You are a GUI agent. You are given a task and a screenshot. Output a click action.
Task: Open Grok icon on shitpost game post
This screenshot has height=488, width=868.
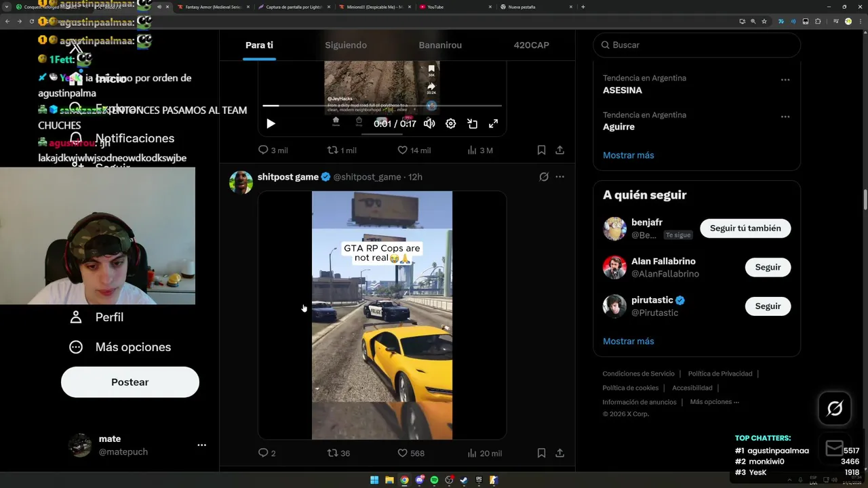(x=544, y=177)
